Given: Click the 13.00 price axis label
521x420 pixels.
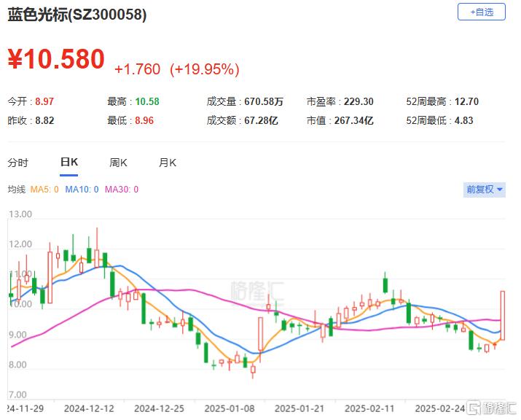Looking at the screenshot, I should point(20,214).
